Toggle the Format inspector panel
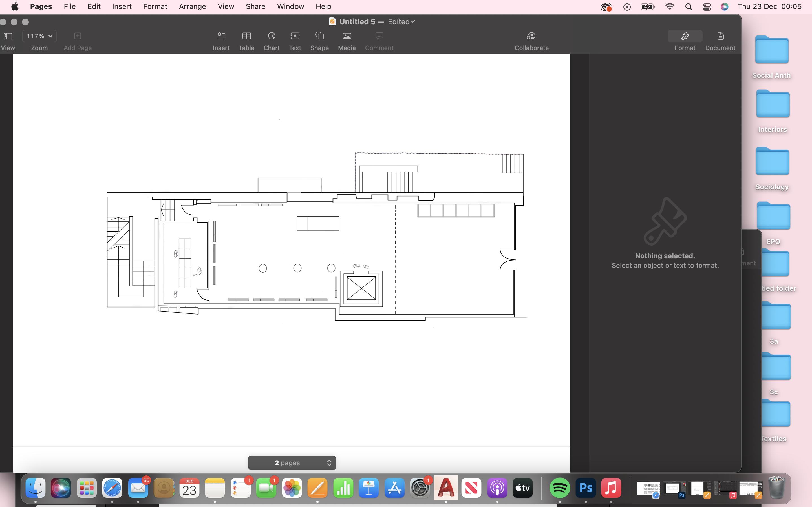Screen dimensions: 812x507 pyautogui.click(x=685, y=36)
